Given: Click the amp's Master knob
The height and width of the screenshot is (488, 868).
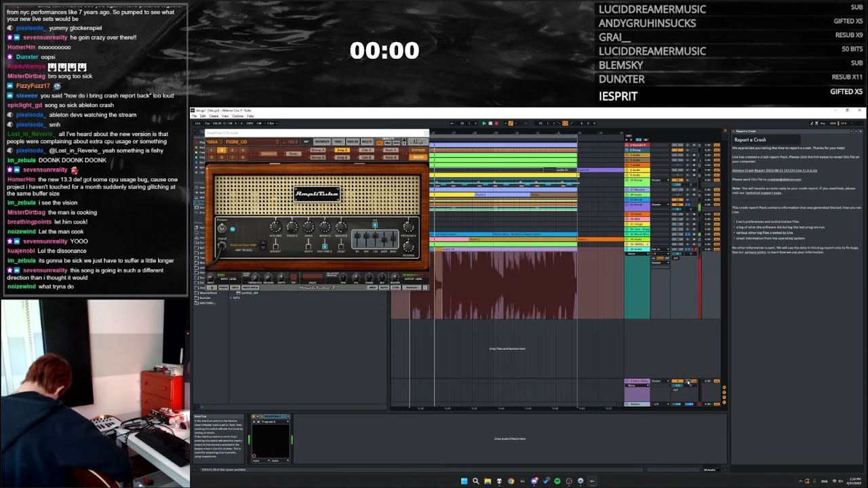Looking at the screenshot, I should (x=341, y=227).
